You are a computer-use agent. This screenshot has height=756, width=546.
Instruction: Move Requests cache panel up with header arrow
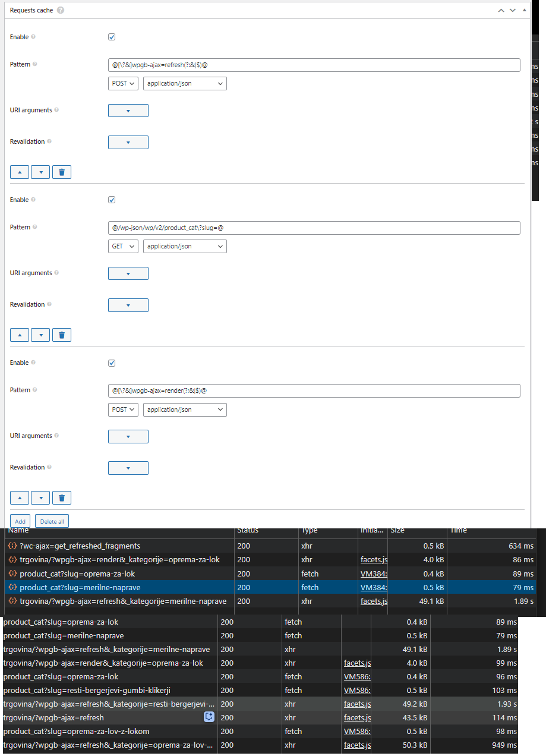(x=501, y=11)
